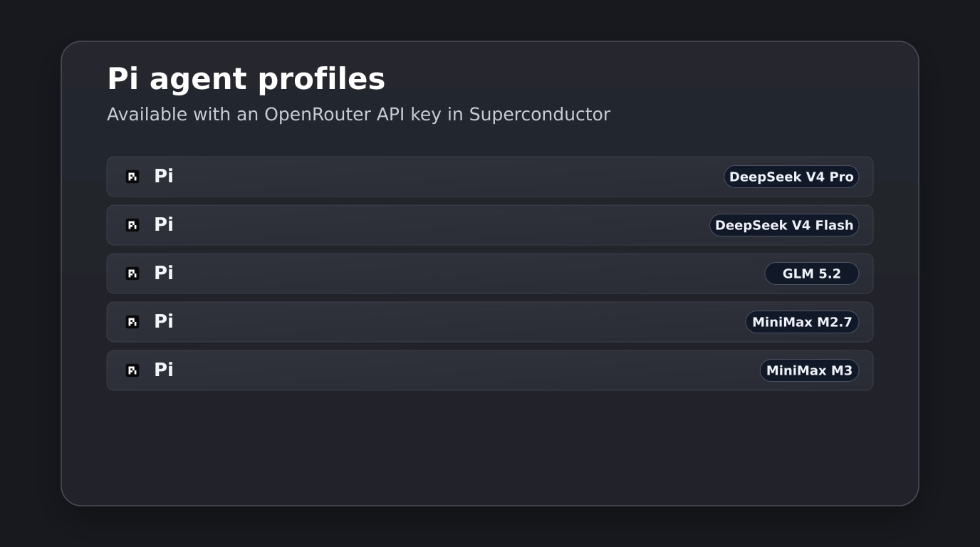Click the Pi icon in DeepSeek V4 Flash row

[132, 225]
